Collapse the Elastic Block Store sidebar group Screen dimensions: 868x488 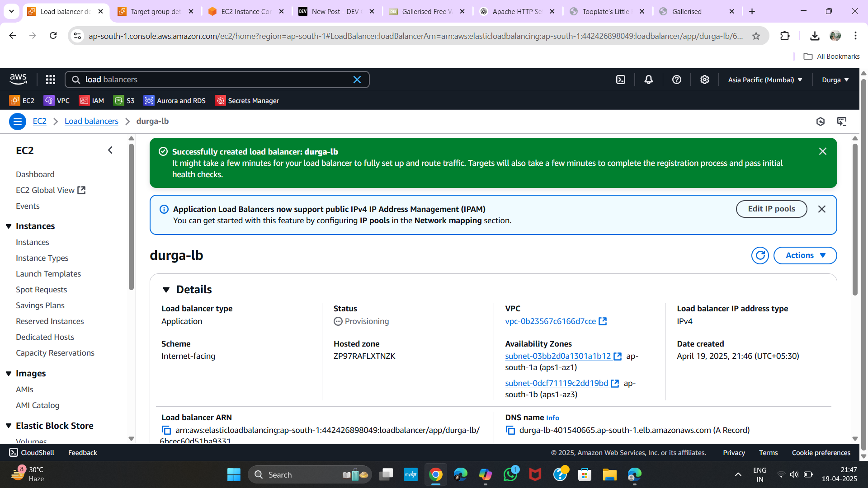[9, 426]
